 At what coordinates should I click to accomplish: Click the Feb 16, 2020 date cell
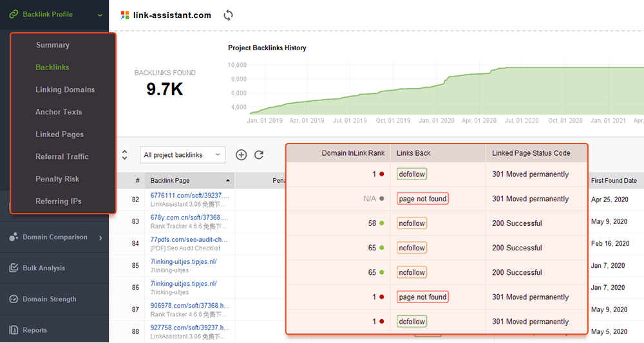(x=610, y=244)
